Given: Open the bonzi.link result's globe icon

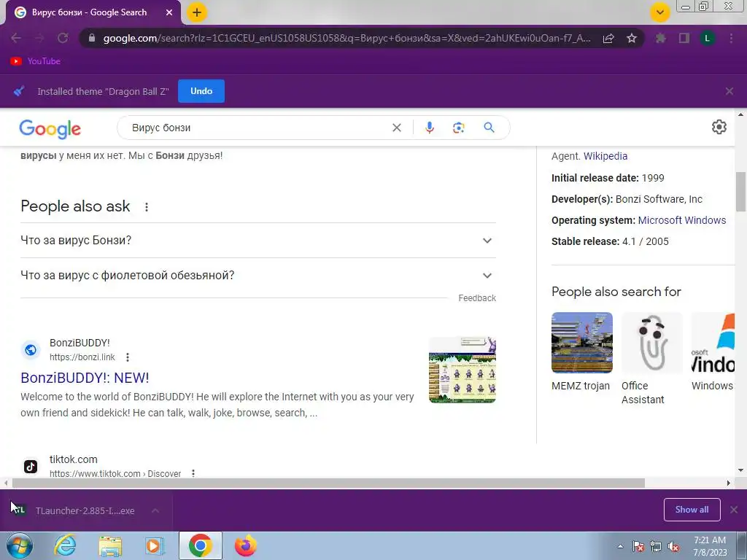Looking at the screenshot, I should [x=31, y=350].
